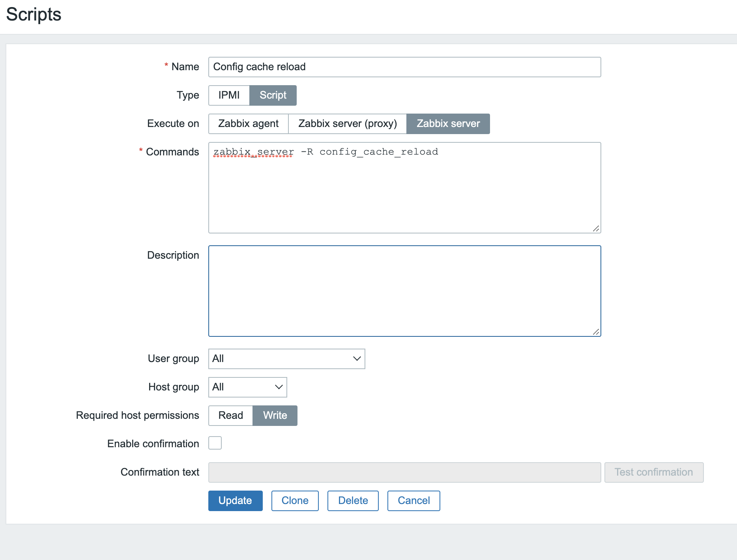This screenshot has width=737, height=560.
Task: Click the Delete button
Action: tap(353, 501)
